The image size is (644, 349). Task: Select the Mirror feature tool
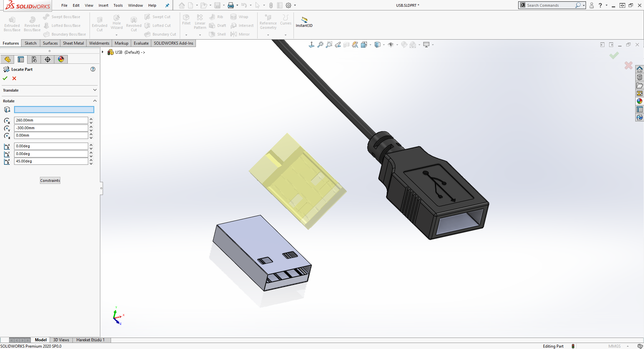(x=241, y=34)
